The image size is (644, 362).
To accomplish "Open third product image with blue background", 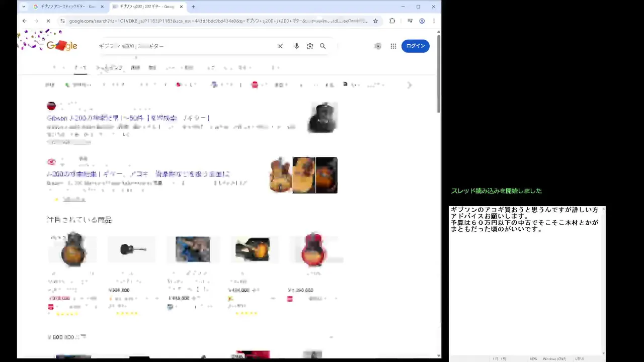I will point(193,249).
